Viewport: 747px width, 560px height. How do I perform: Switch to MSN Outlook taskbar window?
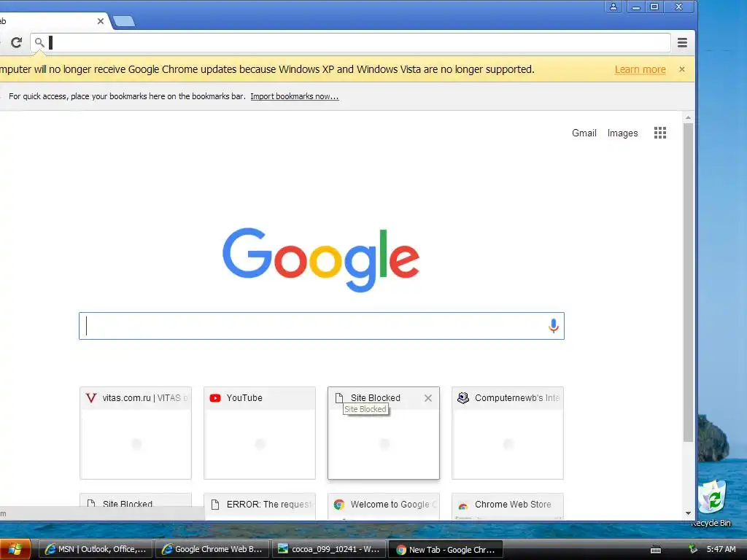pos(96,550)
